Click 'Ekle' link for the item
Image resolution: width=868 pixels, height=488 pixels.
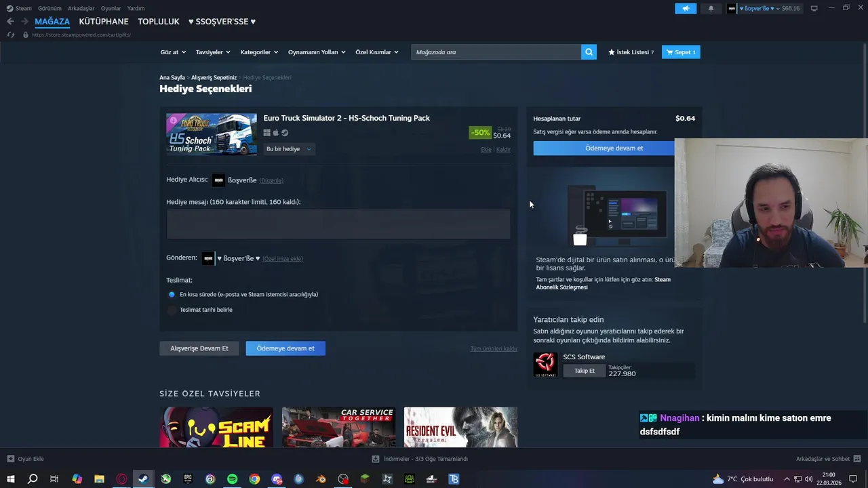coord(486,149)
